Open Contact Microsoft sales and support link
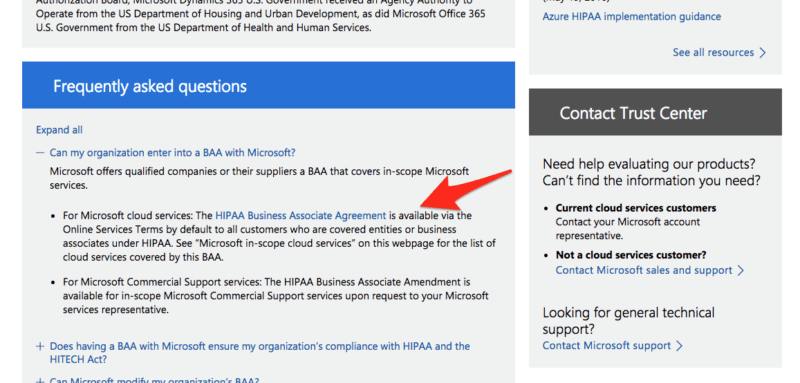 click(x=644, y=270)
